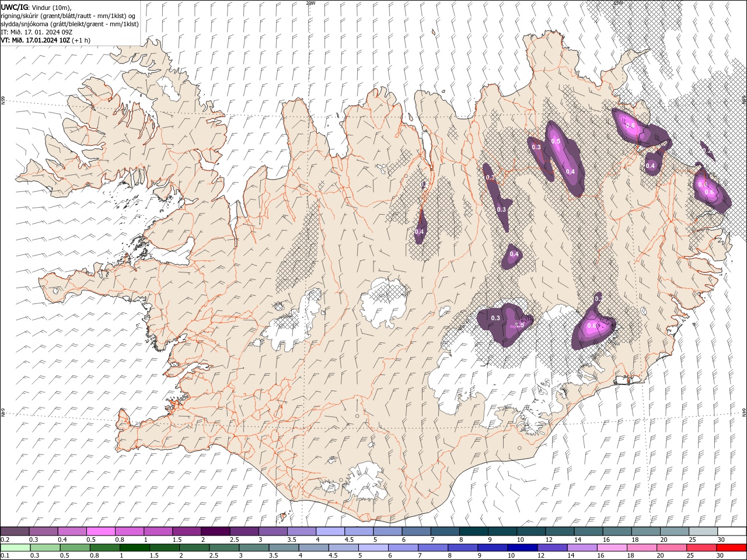Click the '15W' longitude label at top edge
The width and height of the screenshot is (747, 560).
[618, 3]
